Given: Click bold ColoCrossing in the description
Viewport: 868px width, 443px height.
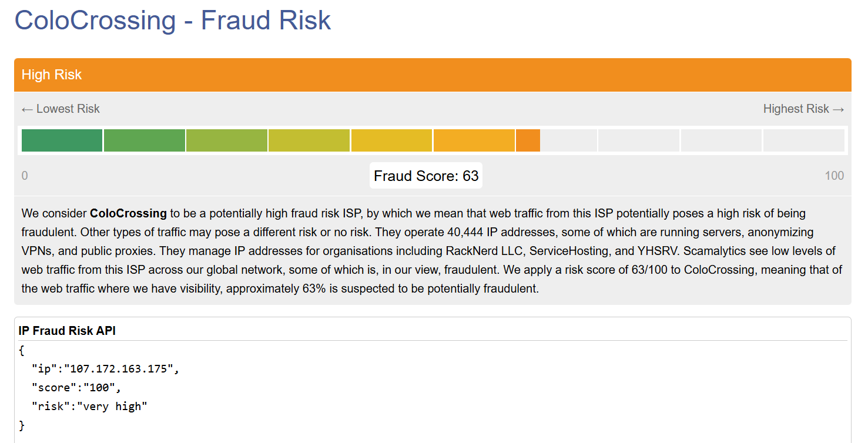Looking at the screenshot, I should click(128, 213).
